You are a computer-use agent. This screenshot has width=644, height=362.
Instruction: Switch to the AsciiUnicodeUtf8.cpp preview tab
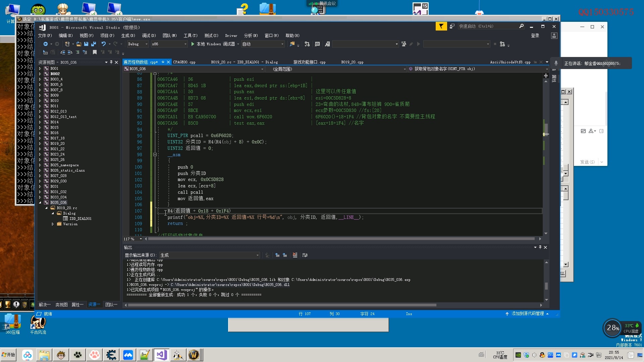(510, 62)
